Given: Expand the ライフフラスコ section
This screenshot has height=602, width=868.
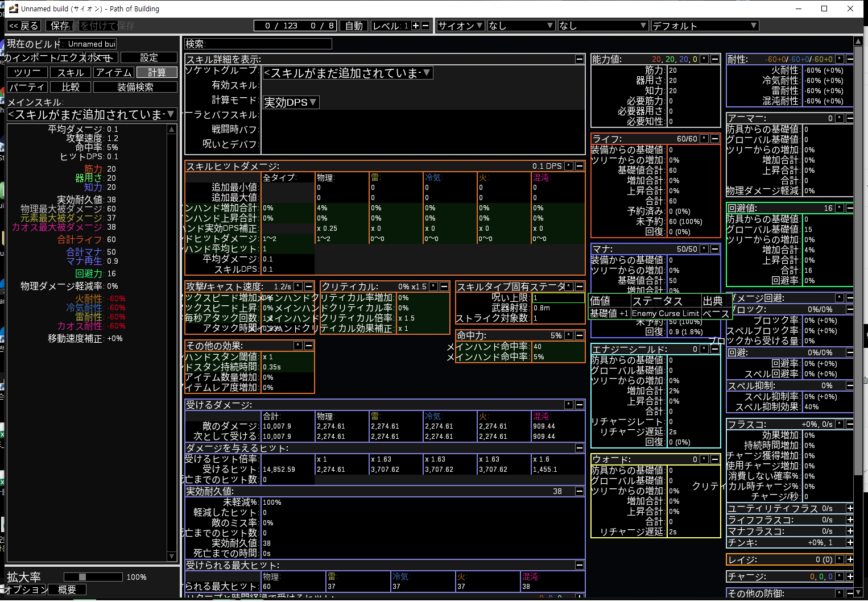Looking at the screenshot, I should coord(850,520).
